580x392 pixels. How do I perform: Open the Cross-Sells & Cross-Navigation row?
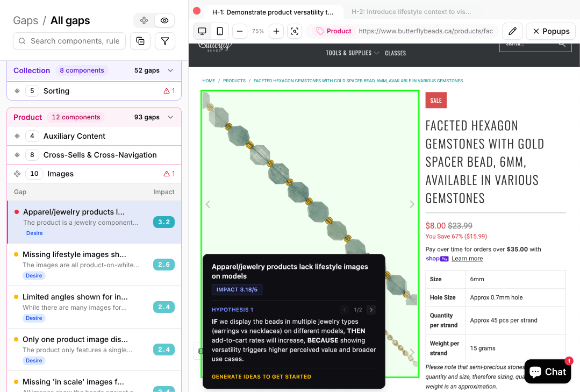pyautogui.click(x=94, y=155)
